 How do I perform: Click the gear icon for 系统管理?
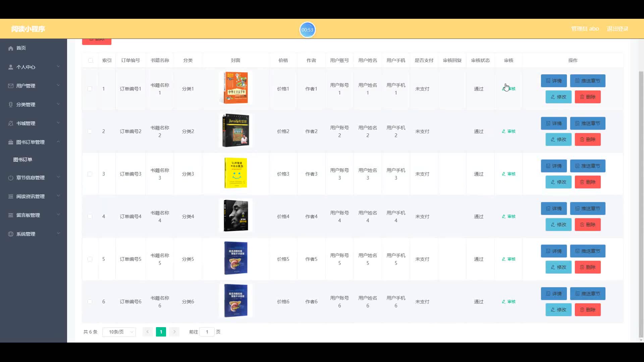(x=11, y=234)
